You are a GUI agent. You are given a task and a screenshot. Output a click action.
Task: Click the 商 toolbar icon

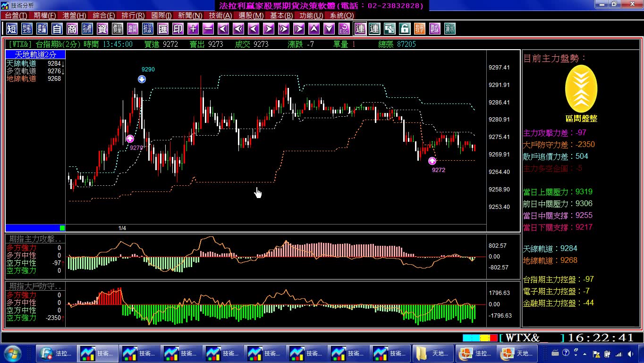point(72,29)
